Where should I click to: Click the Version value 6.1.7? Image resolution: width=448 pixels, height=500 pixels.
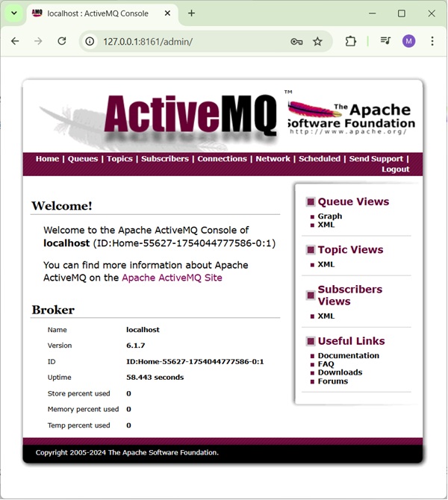pos(136,346)
